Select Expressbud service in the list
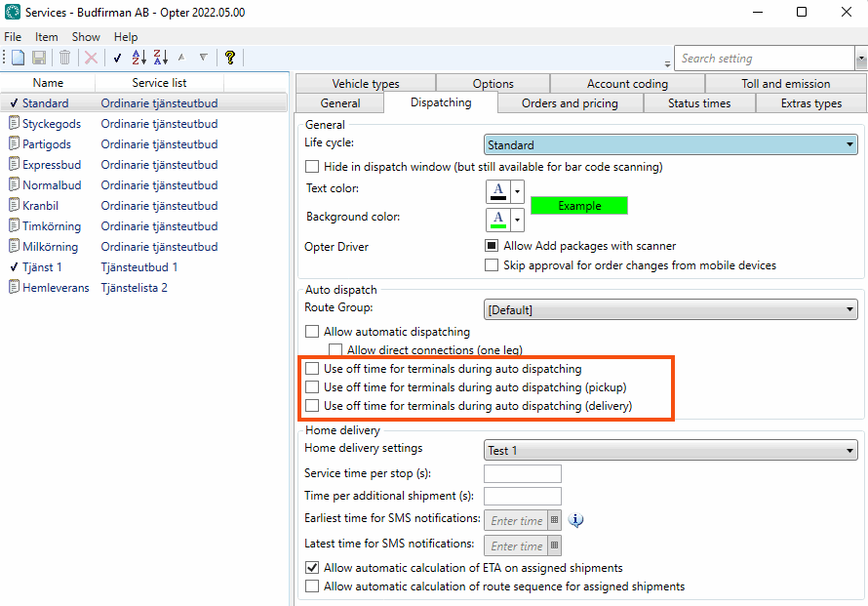 pos(52,165)
